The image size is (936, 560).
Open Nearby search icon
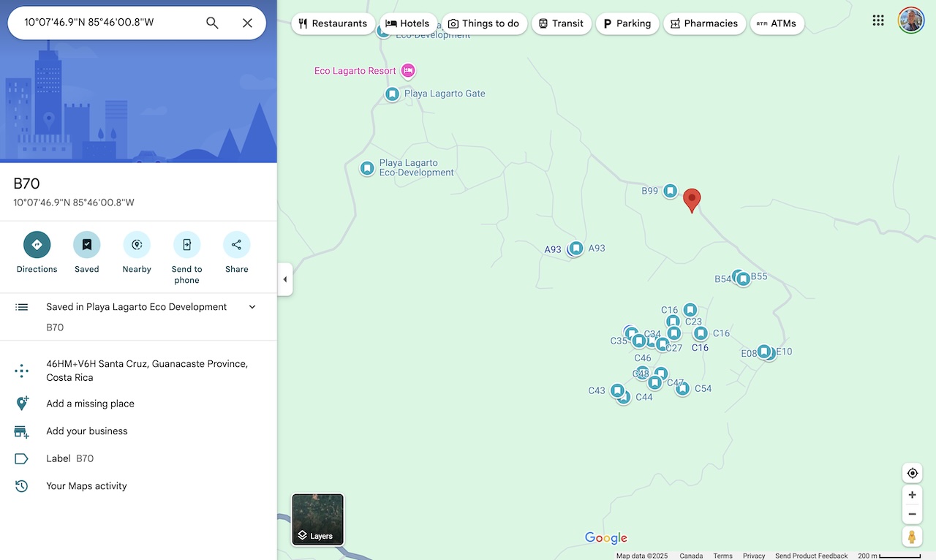(136, 244)
